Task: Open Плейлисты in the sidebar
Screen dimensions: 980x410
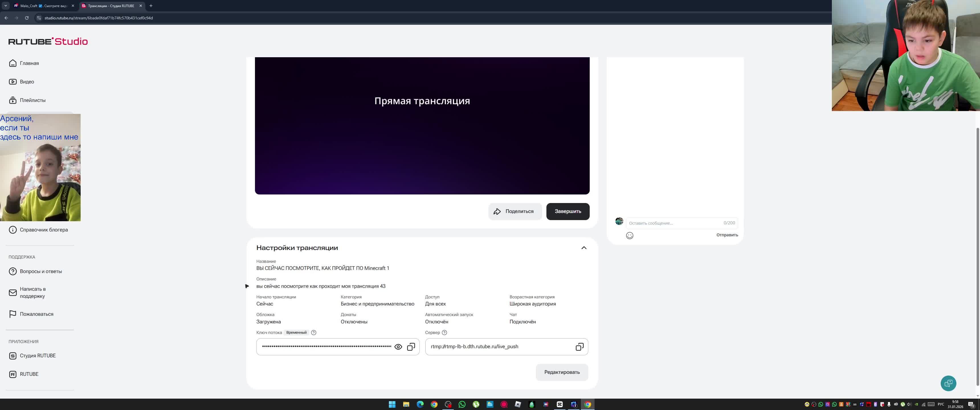Action: (x=32, y=101)
